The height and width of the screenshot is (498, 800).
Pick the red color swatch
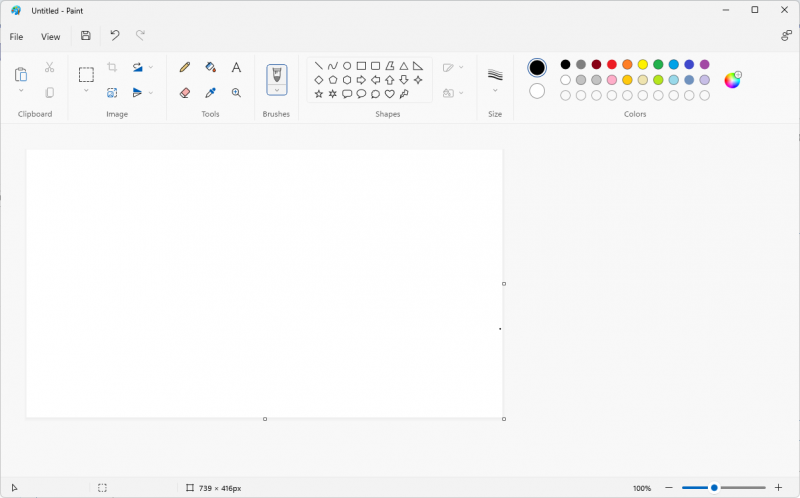point(612,65)
